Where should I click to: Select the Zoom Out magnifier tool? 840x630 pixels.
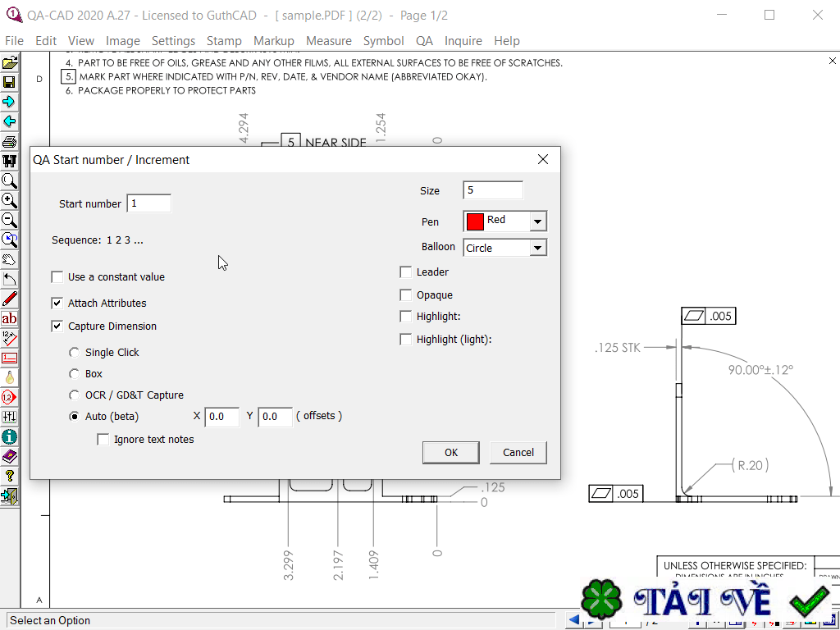(10, 220)
